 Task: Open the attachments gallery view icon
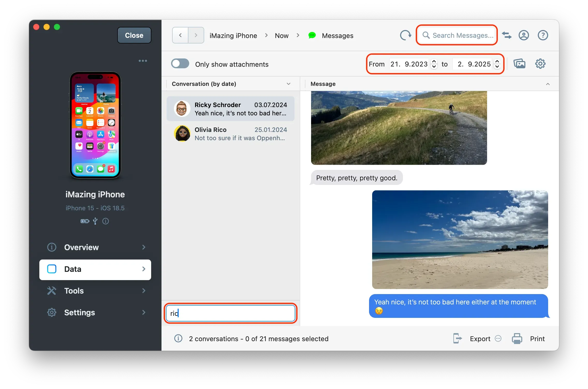(x=520, y=64)
